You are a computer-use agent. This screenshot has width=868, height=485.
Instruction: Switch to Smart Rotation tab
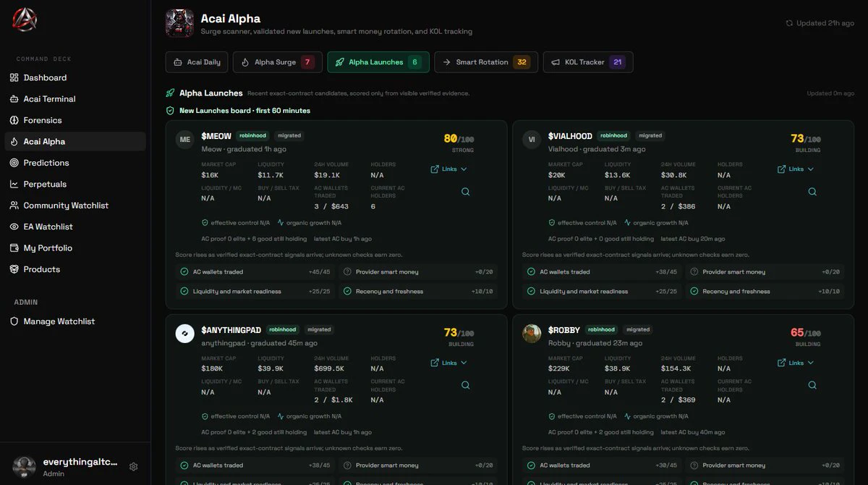coord(485,62)
